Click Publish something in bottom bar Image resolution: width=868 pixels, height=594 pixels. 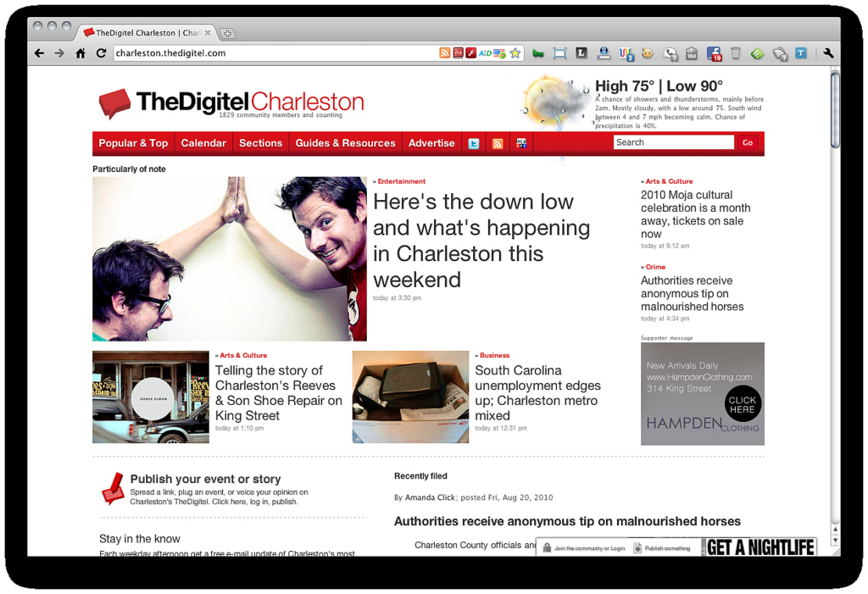tap(662, 548)
